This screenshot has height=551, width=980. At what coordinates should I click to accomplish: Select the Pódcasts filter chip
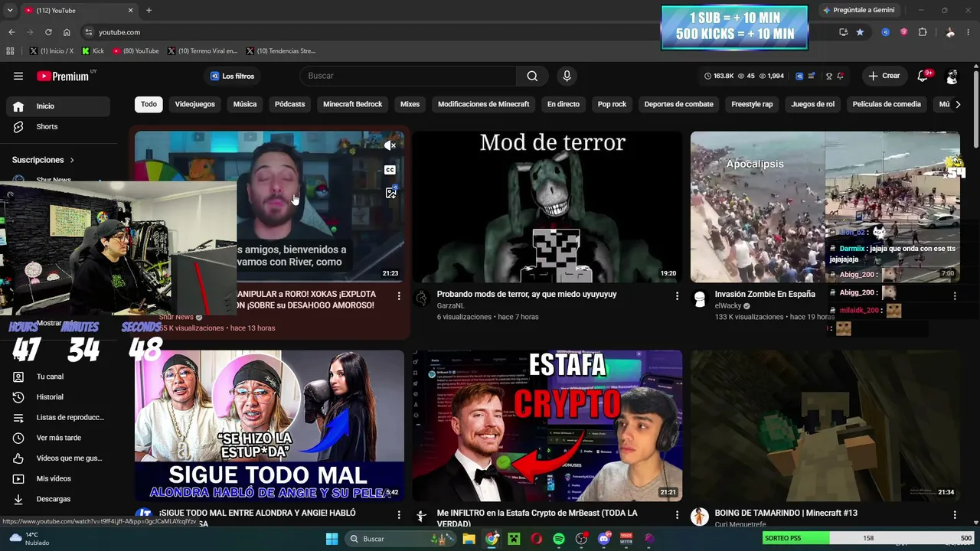coord(290,104)
